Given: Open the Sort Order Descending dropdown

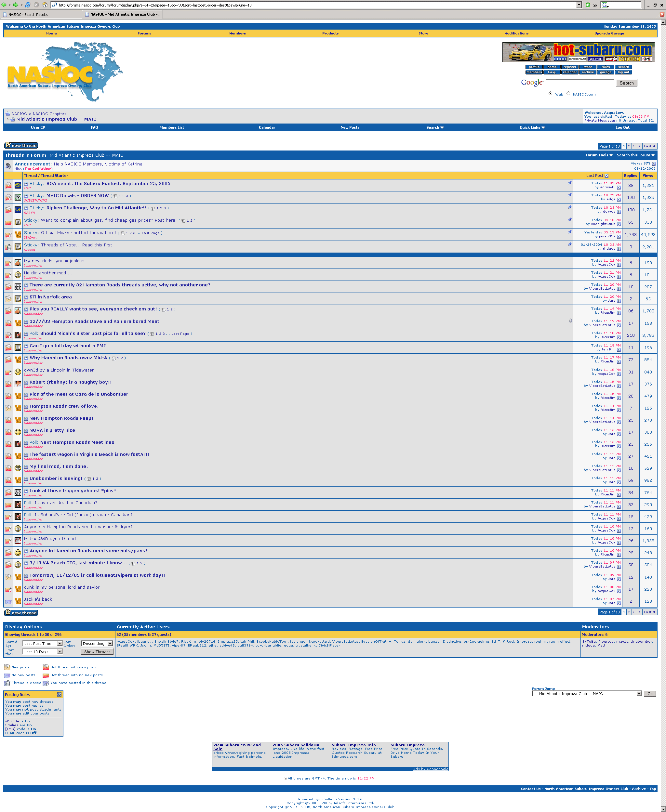Looking at the screenshot, I should tap(97, 644).
